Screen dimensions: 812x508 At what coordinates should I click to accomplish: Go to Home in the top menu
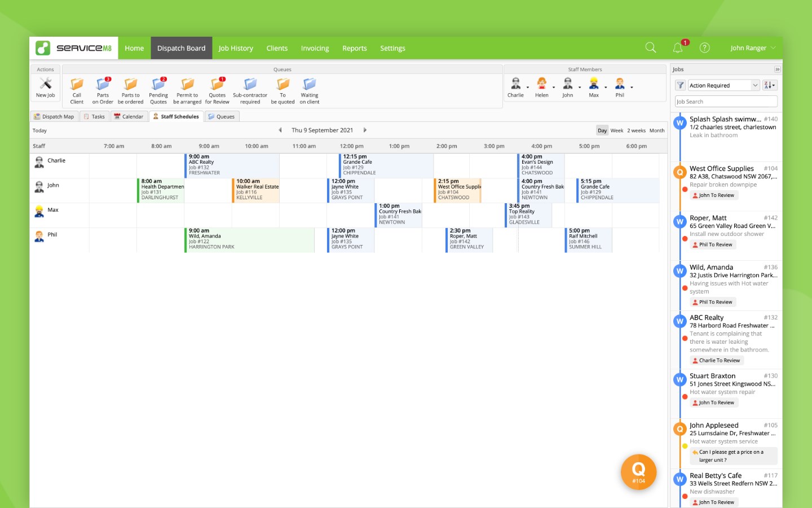(x=134, y=48)
